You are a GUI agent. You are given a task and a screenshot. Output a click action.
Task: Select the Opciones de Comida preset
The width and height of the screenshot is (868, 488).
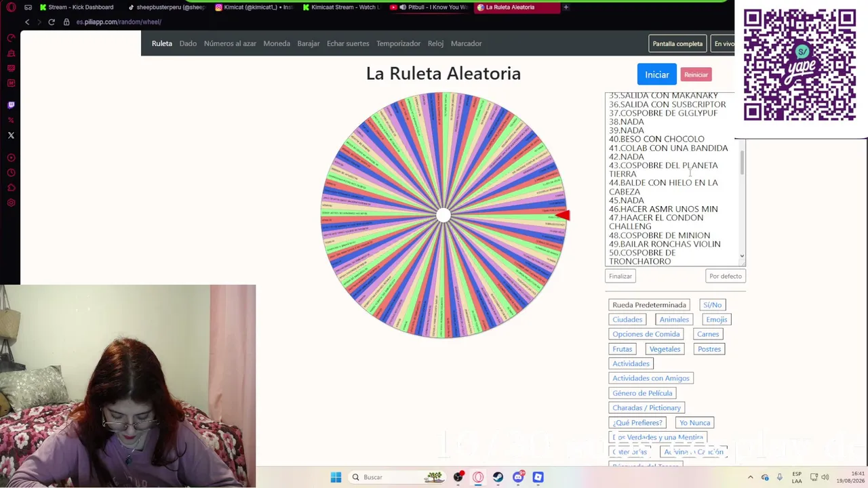pyautogui.click(x=646, y=334)
